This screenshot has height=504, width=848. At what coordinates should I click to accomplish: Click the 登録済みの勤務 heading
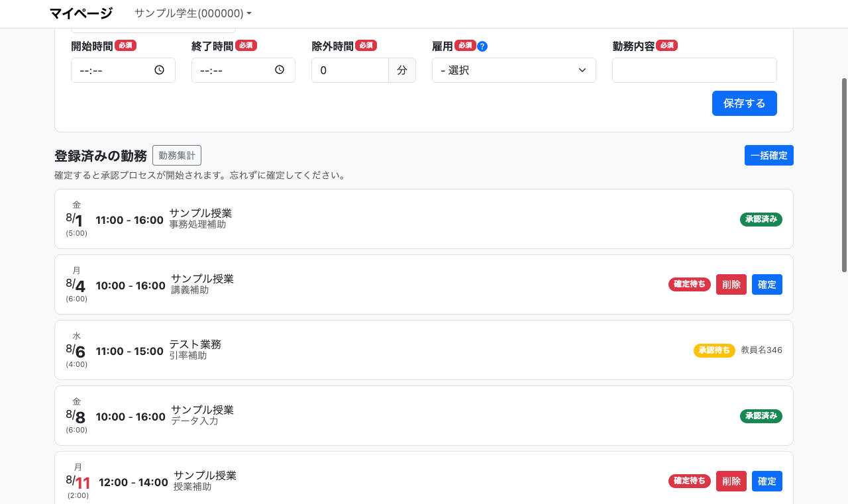point(101,156)
